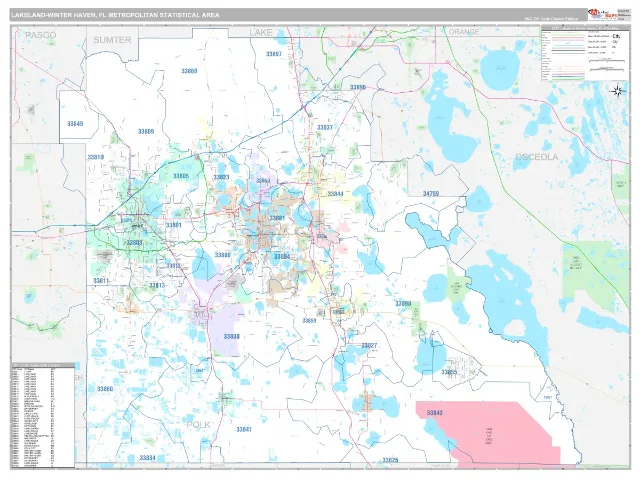640x480 pixels.
Task: Open the map legend box
Action: 584,53
